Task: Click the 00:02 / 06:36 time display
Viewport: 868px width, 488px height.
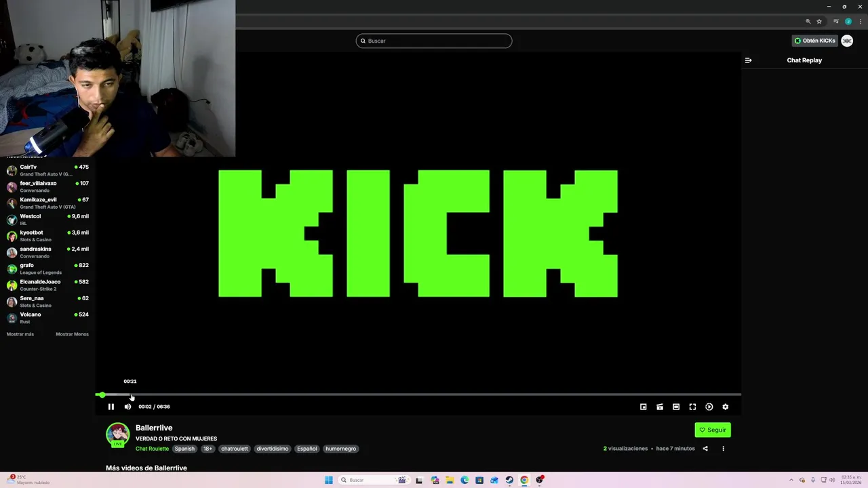Action: click(154, 407)
